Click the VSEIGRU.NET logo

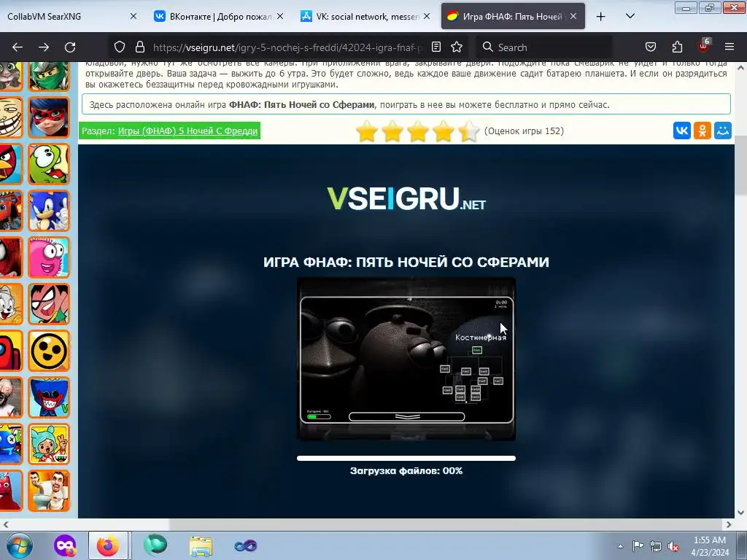[x=406, y=198]
